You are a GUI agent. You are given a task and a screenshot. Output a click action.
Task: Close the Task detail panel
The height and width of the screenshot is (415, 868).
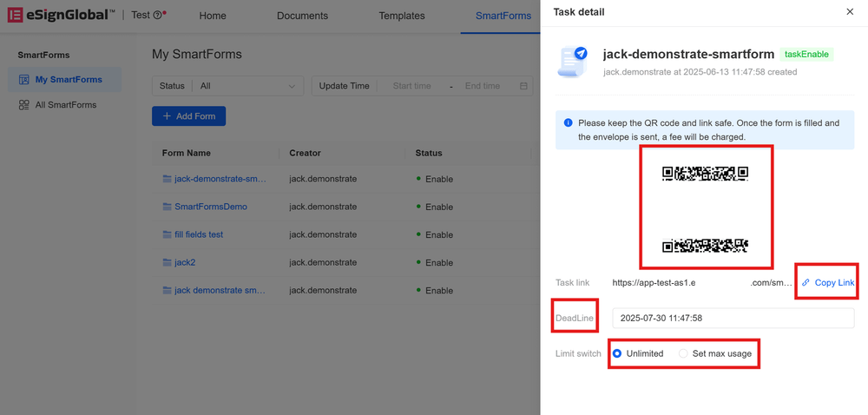[x=850, y=12]
